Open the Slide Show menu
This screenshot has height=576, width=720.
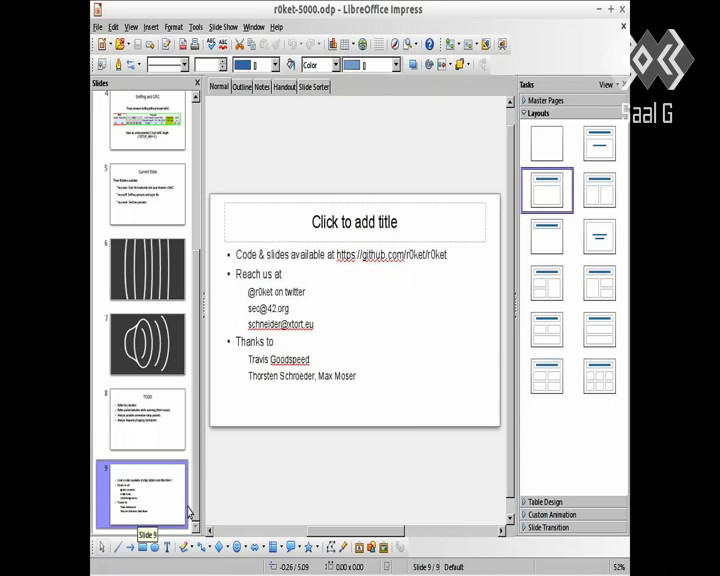(223, 27)
